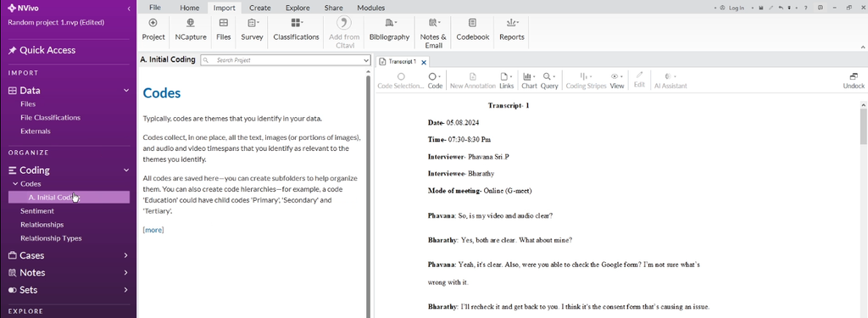Open the File menu
868x318 pixels.
155,8
